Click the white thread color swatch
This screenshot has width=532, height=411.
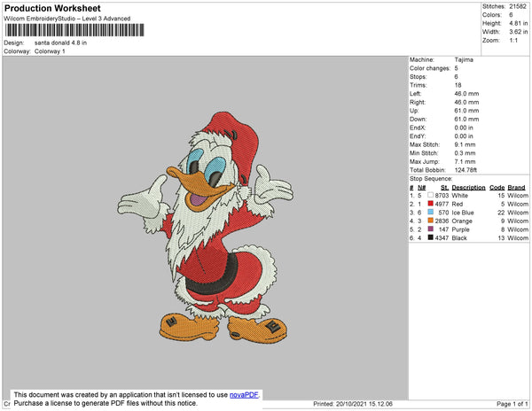[x=431, y=195]
